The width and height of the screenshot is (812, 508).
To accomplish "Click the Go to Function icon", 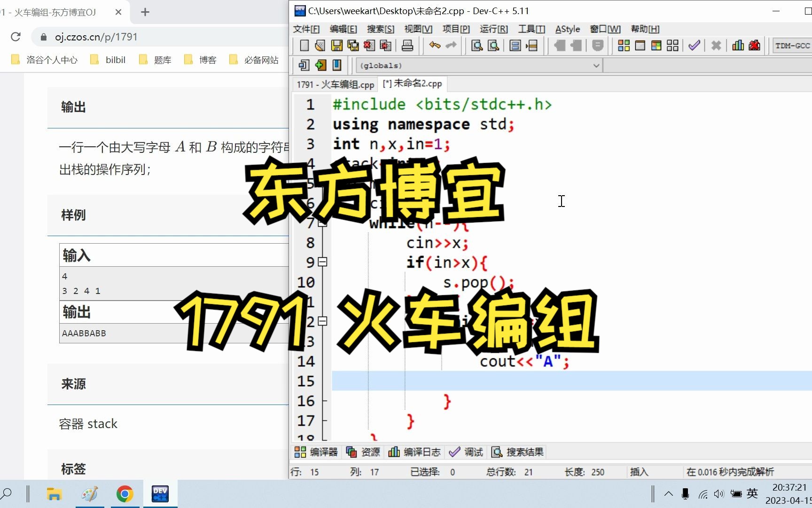I will pos(515,46).
